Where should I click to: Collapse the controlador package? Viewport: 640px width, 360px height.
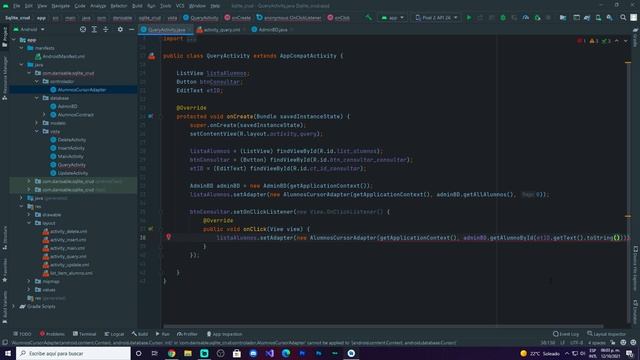pos(37,81)
